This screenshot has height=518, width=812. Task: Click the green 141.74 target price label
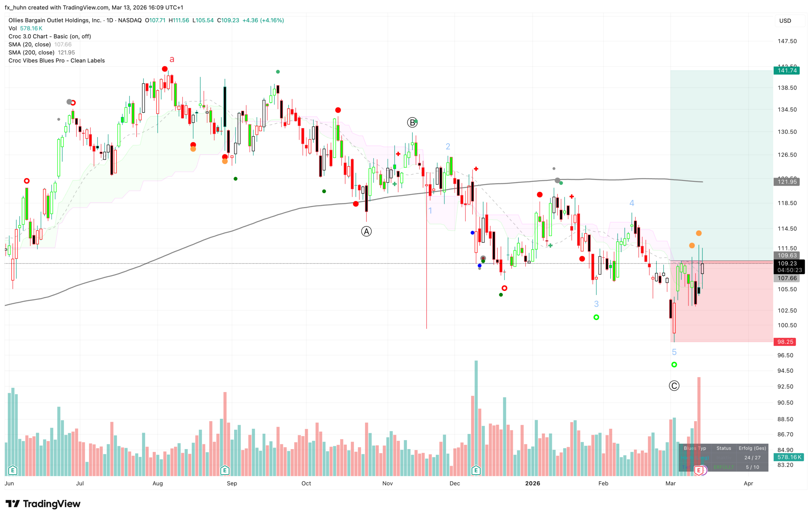787,70
